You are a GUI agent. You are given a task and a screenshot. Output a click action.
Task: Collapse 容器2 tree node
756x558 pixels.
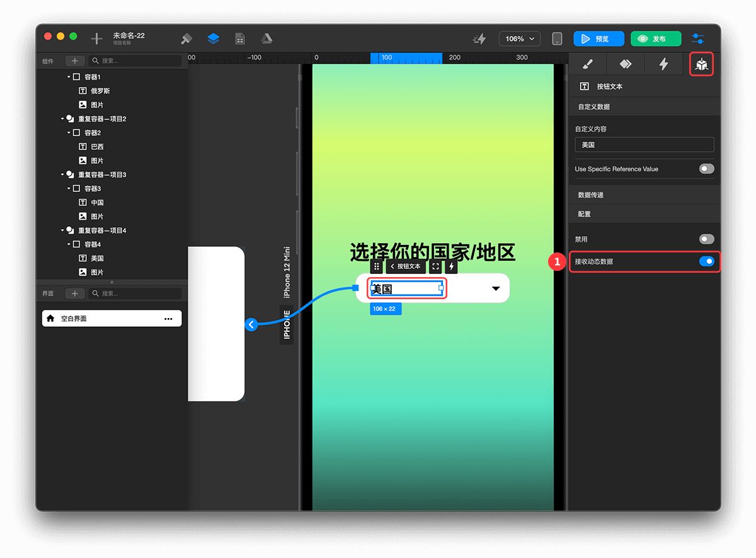pyautogui.click(x=69, y=133)
